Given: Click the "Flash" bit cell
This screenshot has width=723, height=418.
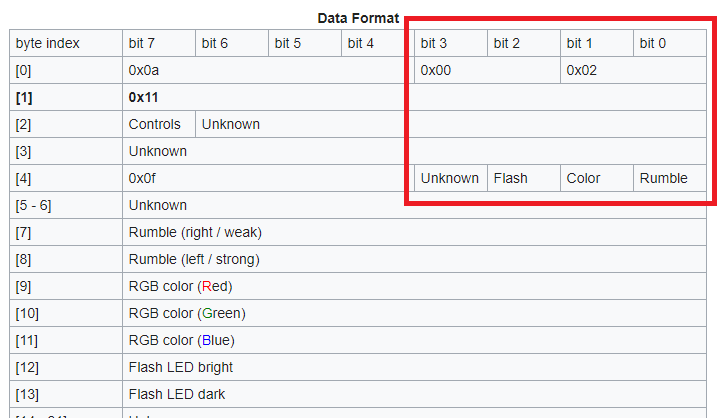Looking at the screenshot, I should [511, 178].
